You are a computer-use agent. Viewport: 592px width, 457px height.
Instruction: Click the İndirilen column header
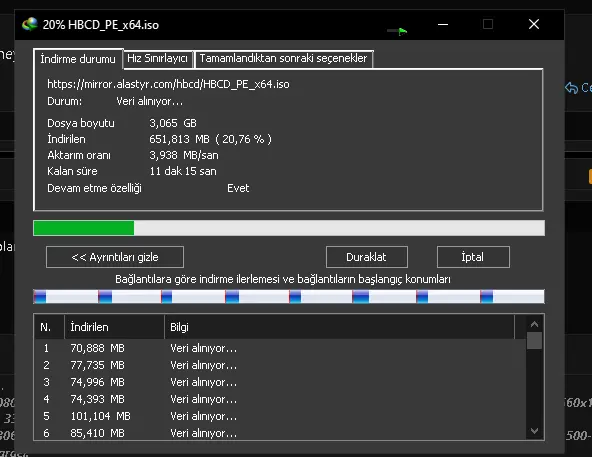pos(114,327)
